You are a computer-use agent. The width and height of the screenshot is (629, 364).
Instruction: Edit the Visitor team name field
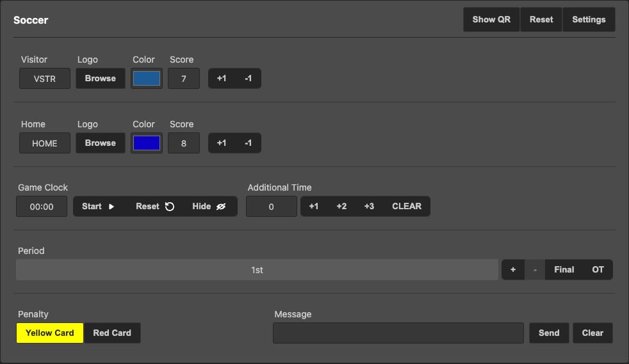pyautogui.click(x=45, y=79)
